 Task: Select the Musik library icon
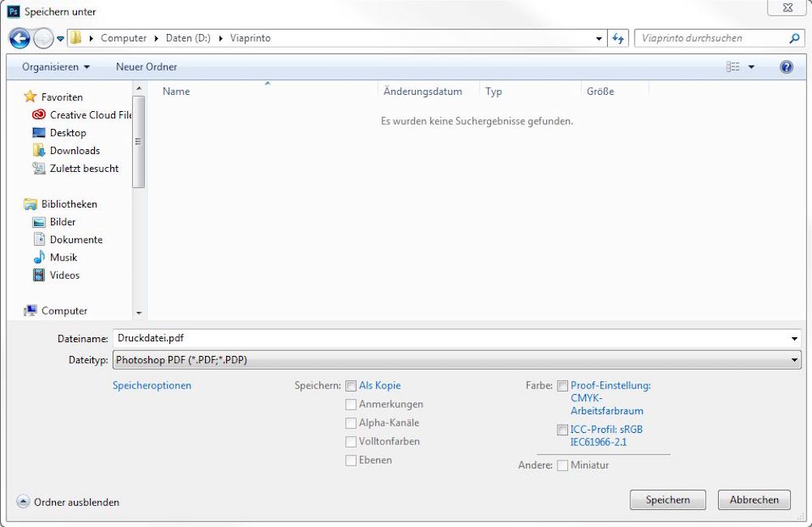tap(38, 258)
